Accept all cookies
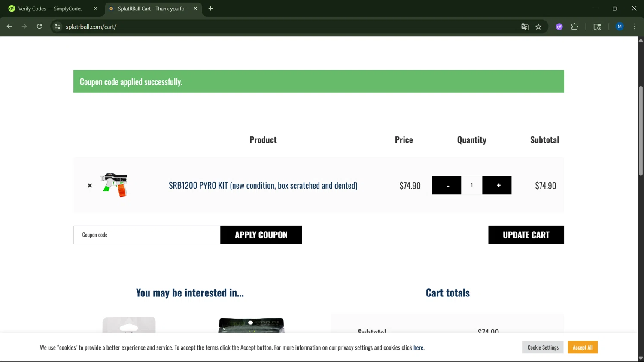Screen dimensions: 644x362 click(583, 347)
